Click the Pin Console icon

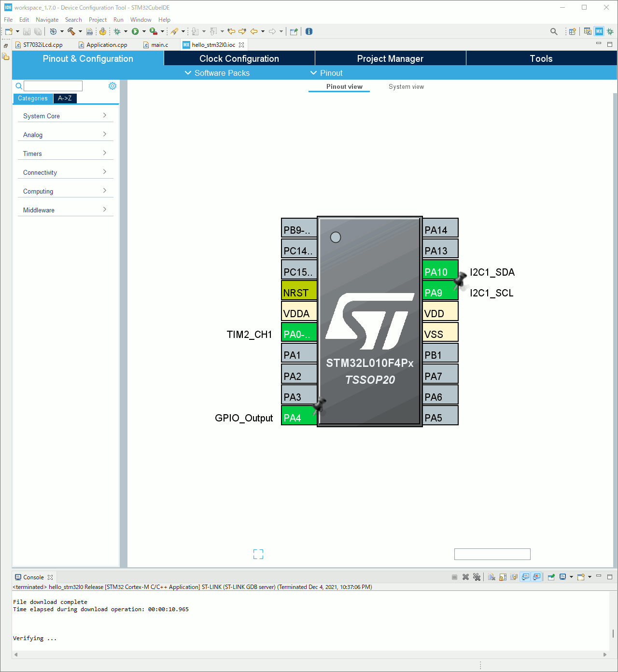click(x=551, y=577)
